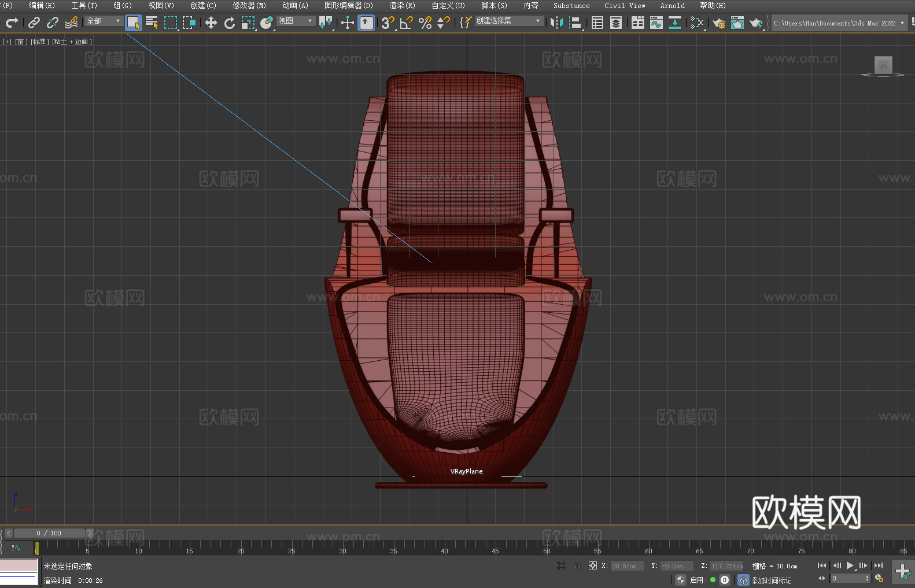The width and height of the screenshot is (915, 588).
Task: Toggle the Ribbon display icon
Action: point(638,23)
